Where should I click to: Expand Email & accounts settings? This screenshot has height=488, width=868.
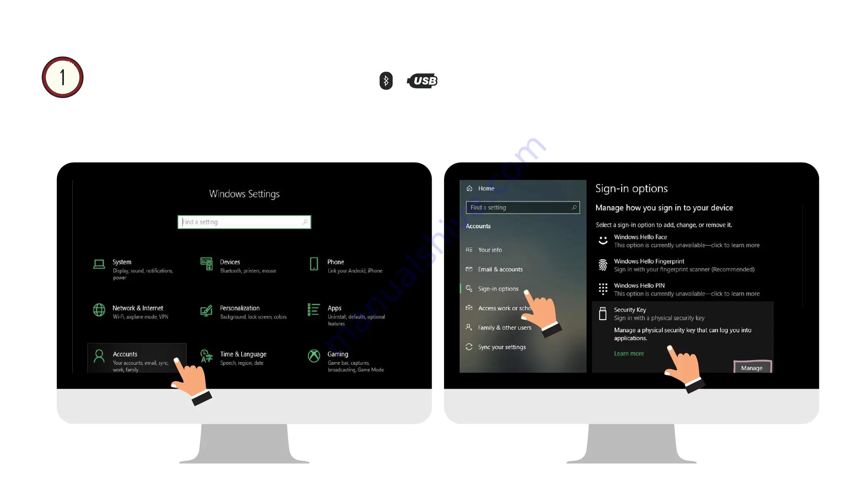tap(500, 269)
